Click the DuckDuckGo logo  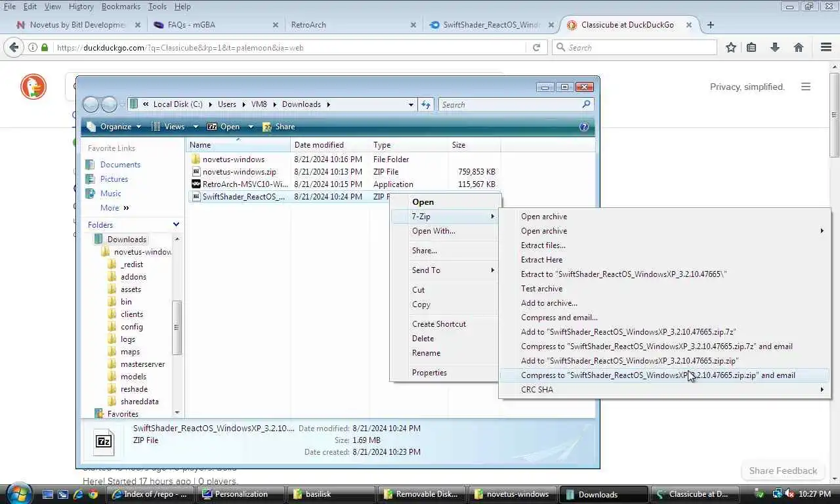(33, 87)
